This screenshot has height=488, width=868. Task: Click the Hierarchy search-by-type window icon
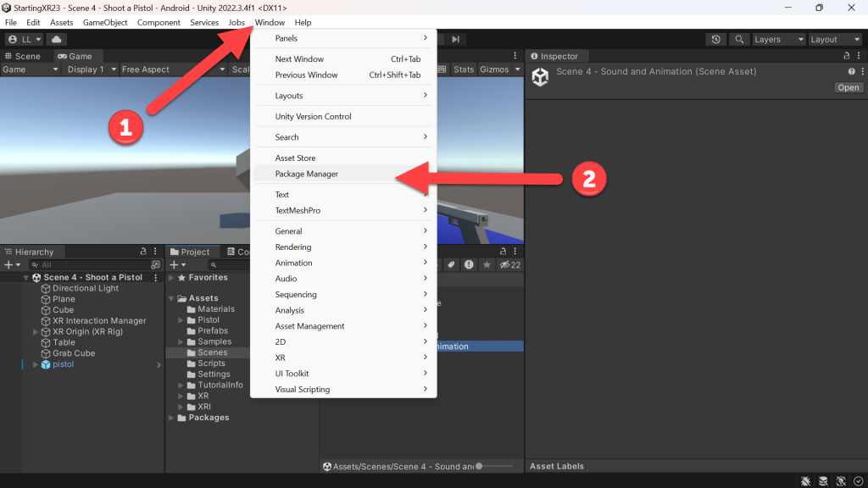(156, 265)
